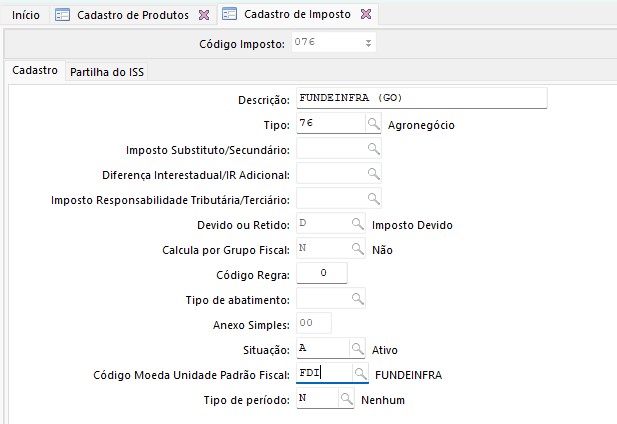Open the Situação lookup magnifier
The image size is (617, 424).
[x=356, y=349]
